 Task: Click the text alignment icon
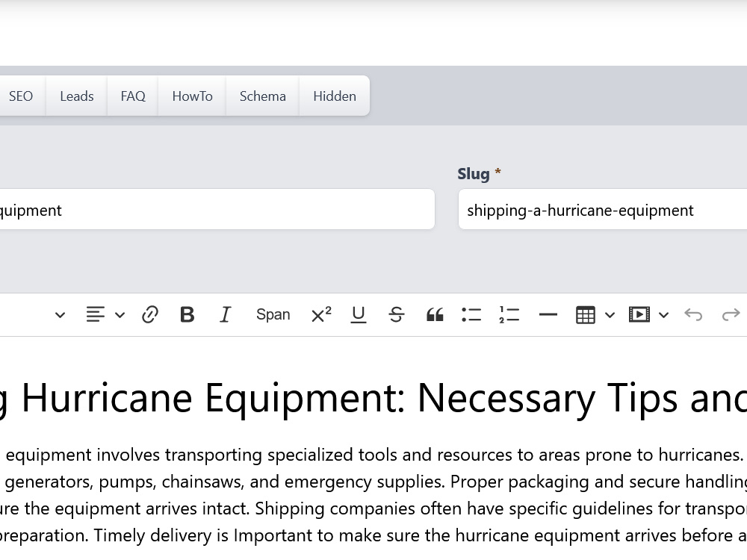pyautogui.click(x=96, y=315)
